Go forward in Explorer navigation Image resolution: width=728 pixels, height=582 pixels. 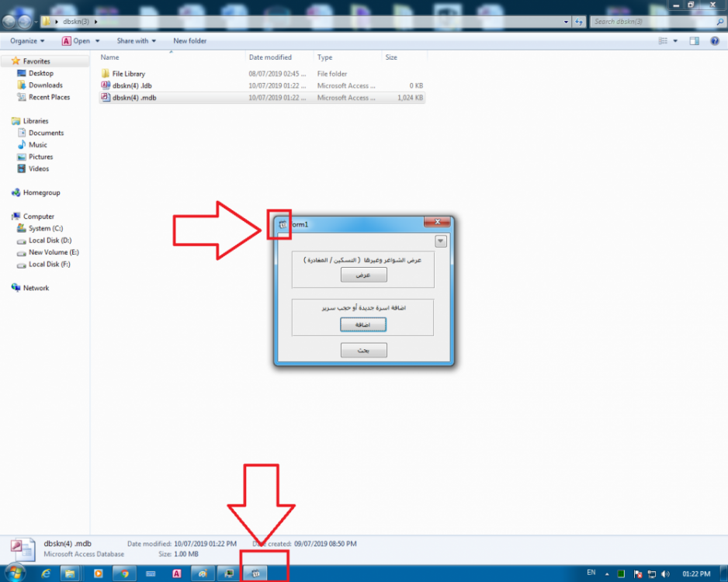pos(25,22)
